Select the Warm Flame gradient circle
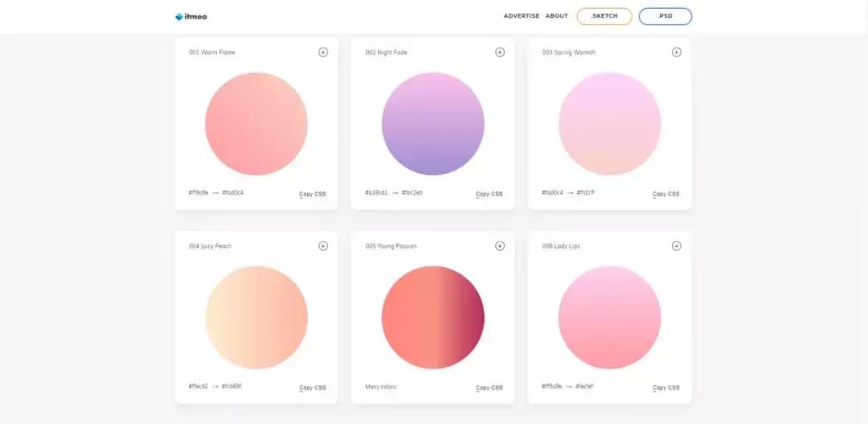Viewport: 868px width, 424px height. tap(256, 124)
